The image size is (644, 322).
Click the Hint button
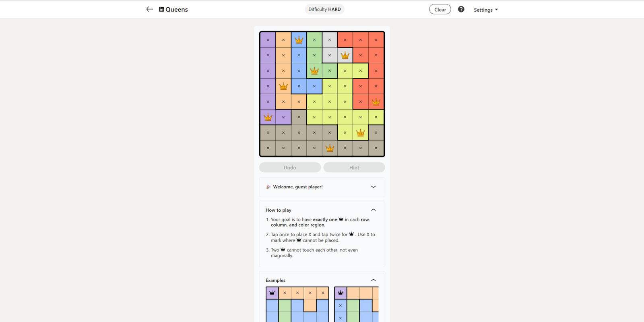pos(354,167)
